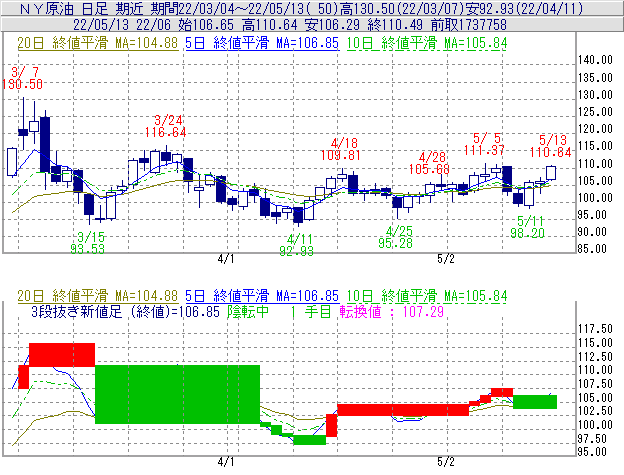Viewport: 624px width, 475px height.
Task: Click the 5/11 98.20 low label
Action: pos(528,227)
